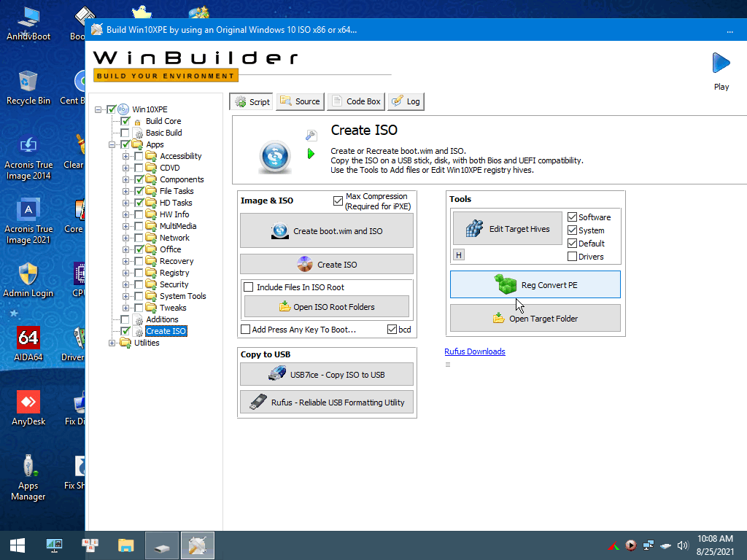
Task: Click Create ISO large disc icon
Action: pos(275,157)
